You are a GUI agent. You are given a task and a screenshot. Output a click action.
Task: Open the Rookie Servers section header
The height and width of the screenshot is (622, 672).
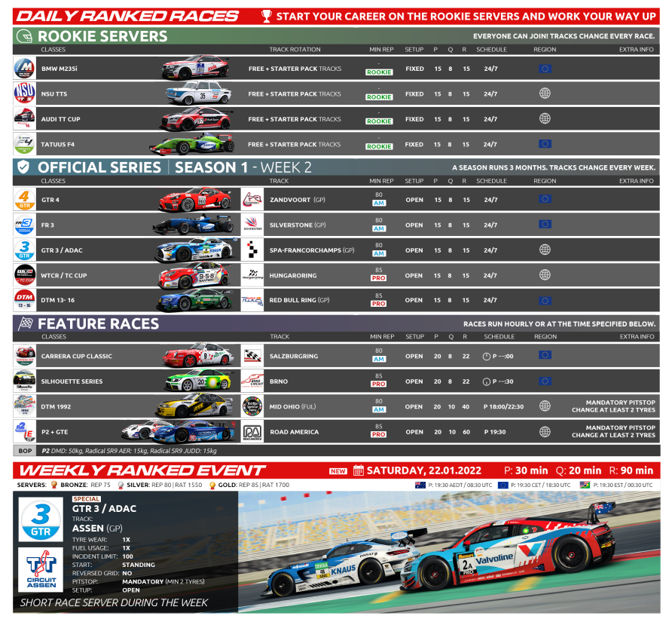[102, 36]
